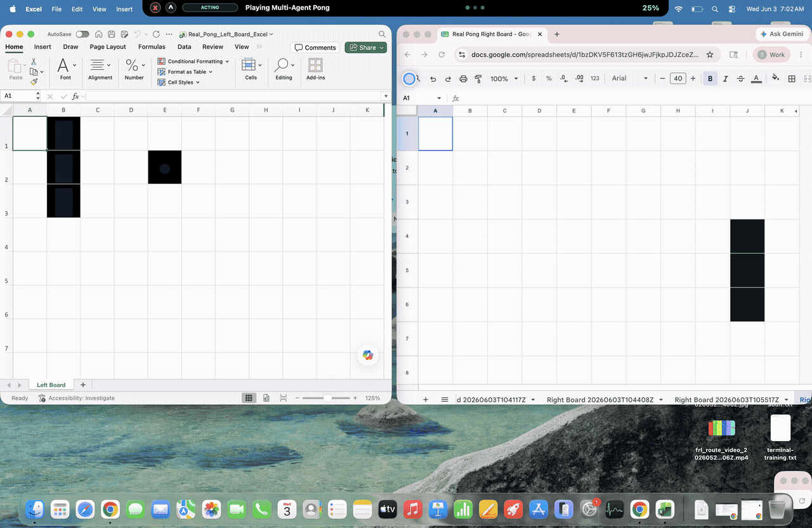This screenshot has width=812, height=528.
Task: Click the 125% zoom level in Excel
Action: [x=372, y=398]
